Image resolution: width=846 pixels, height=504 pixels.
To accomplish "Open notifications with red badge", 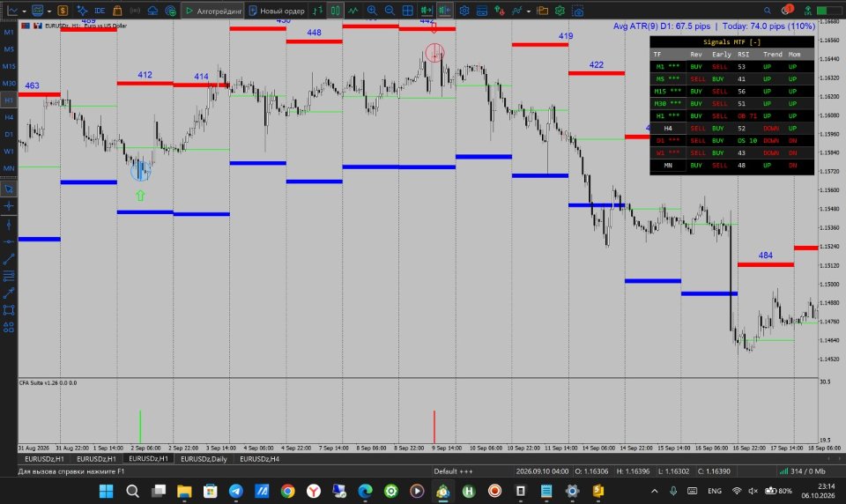I will pos(787,10).
